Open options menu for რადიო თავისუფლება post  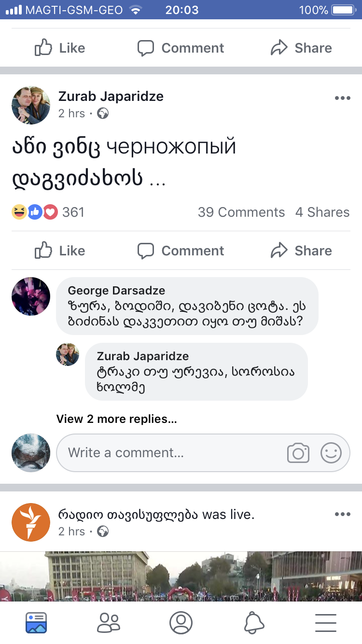point(342,514)
